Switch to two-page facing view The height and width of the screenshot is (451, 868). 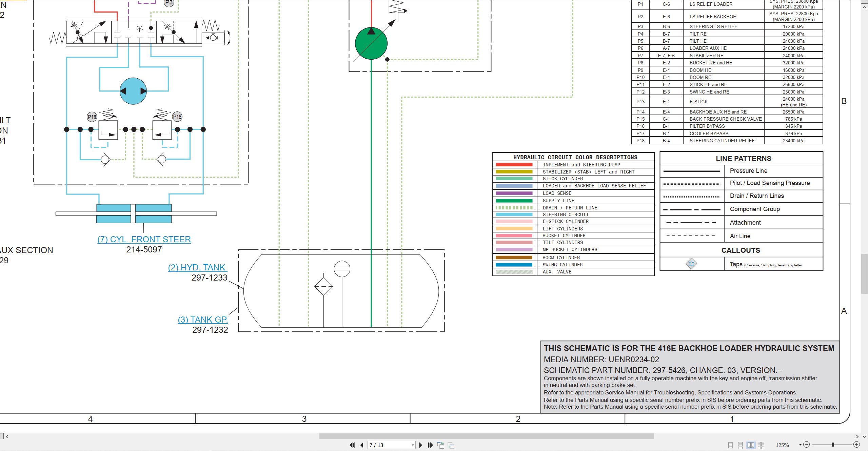pos(751,445)
